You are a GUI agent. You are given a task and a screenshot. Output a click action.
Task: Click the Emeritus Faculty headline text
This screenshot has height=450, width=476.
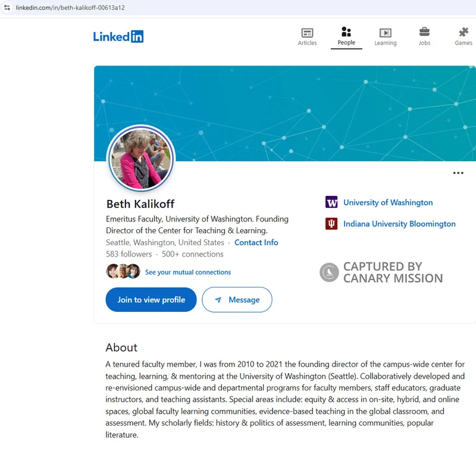coord(197,224)
